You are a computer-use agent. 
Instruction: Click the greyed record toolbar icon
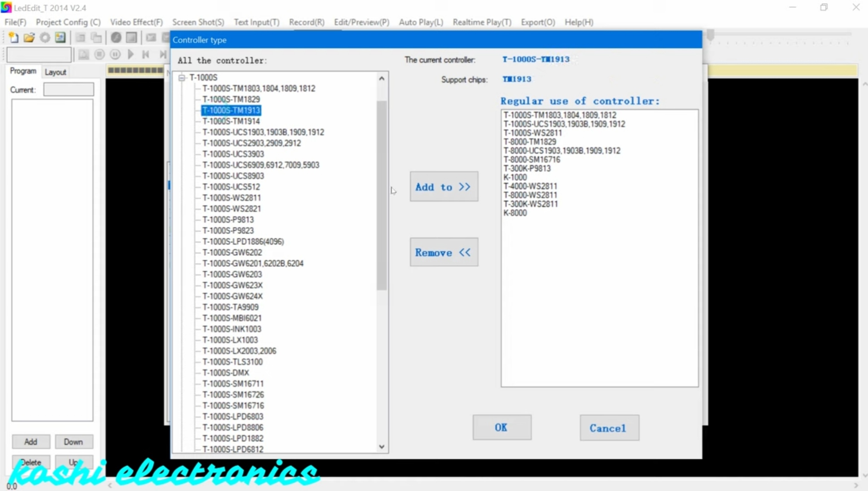tap(166, 38)
